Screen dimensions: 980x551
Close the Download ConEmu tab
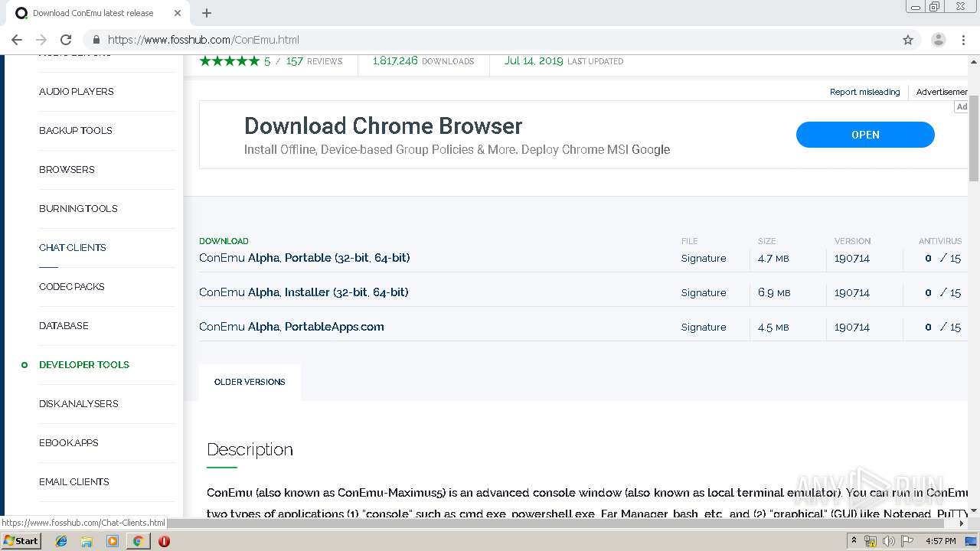pos(178,13)
